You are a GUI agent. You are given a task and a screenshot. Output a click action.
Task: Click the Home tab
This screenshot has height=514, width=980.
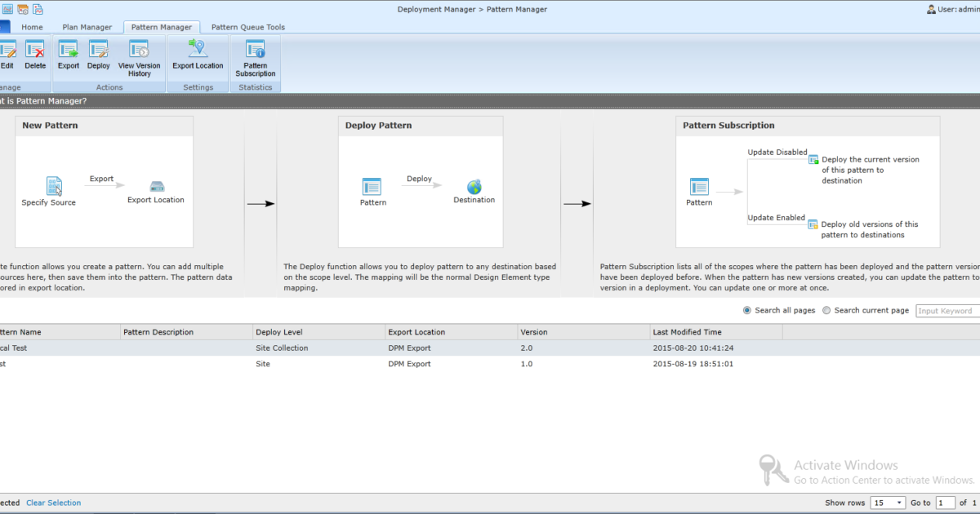tap(32, 27)
